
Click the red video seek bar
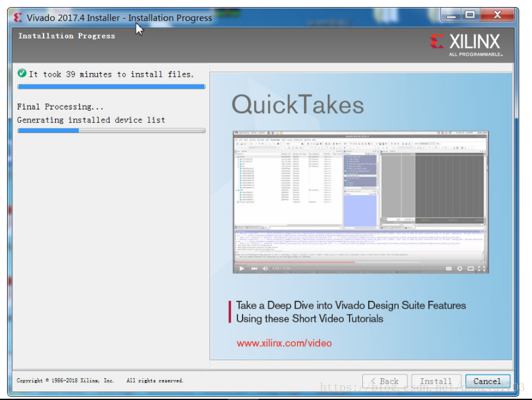294,262
